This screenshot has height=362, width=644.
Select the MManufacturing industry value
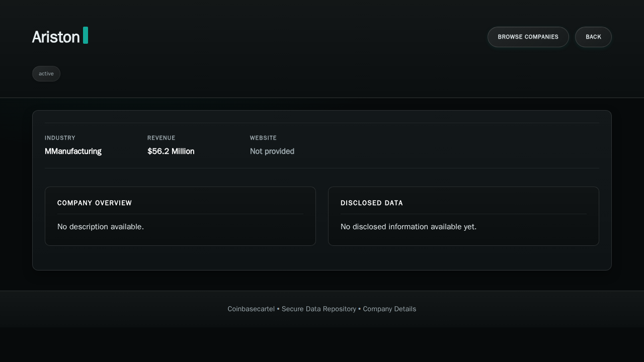[x=73, y=151]
